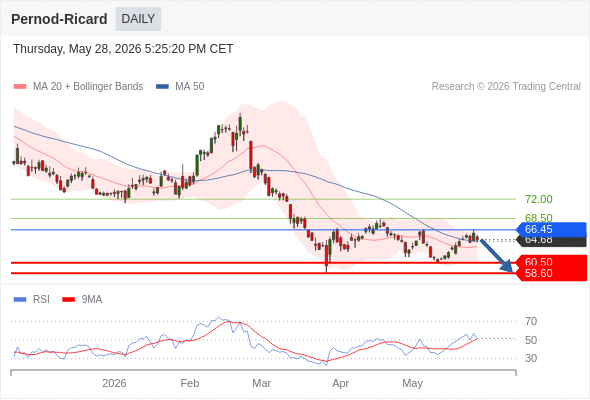Click the 2026 time axis label
This screenshot has width=590, height=400.
tap(114, 383)
